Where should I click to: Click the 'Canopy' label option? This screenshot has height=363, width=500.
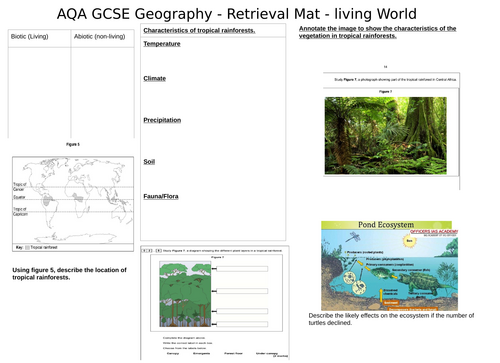(x=173, y=353)
